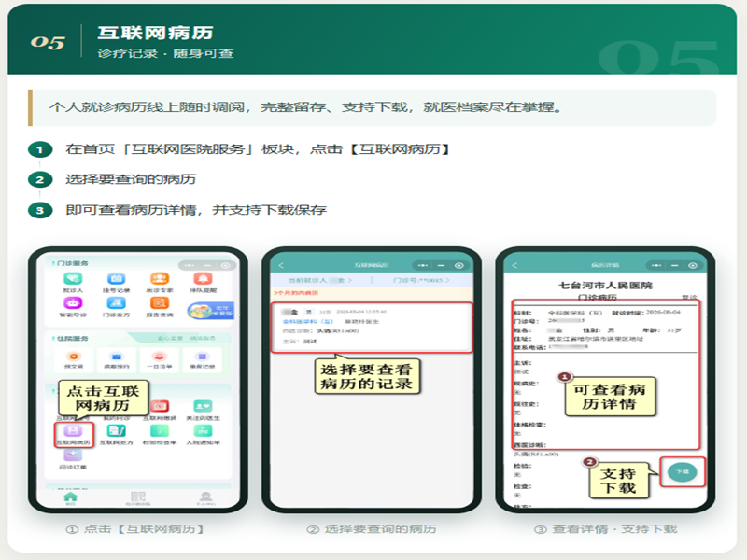Expand 当前就诊人 patient selector

click(319, 281)
